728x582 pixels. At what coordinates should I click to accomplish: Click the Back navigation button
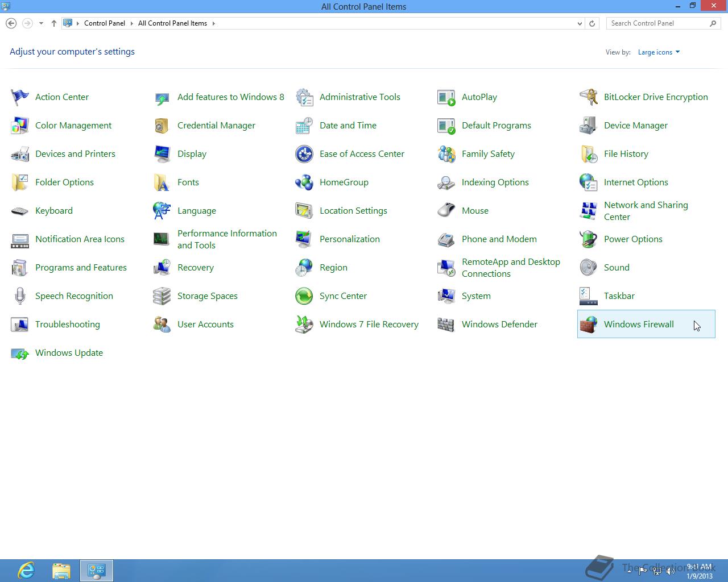11,23
